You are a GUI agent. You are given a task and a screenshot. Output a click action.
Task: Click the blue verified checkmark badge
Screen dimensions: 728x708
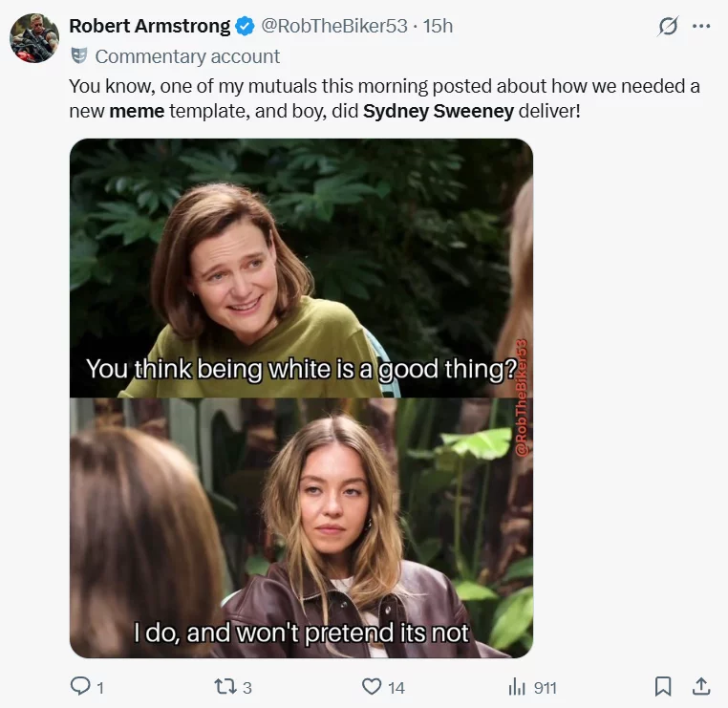pyautogui.click(x=246, y=26)
